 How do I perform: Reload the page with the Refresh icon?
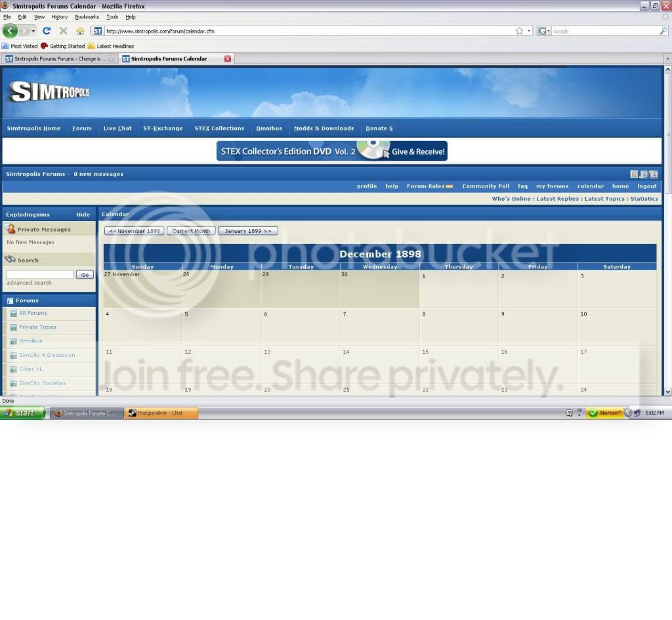coord(47,31)
